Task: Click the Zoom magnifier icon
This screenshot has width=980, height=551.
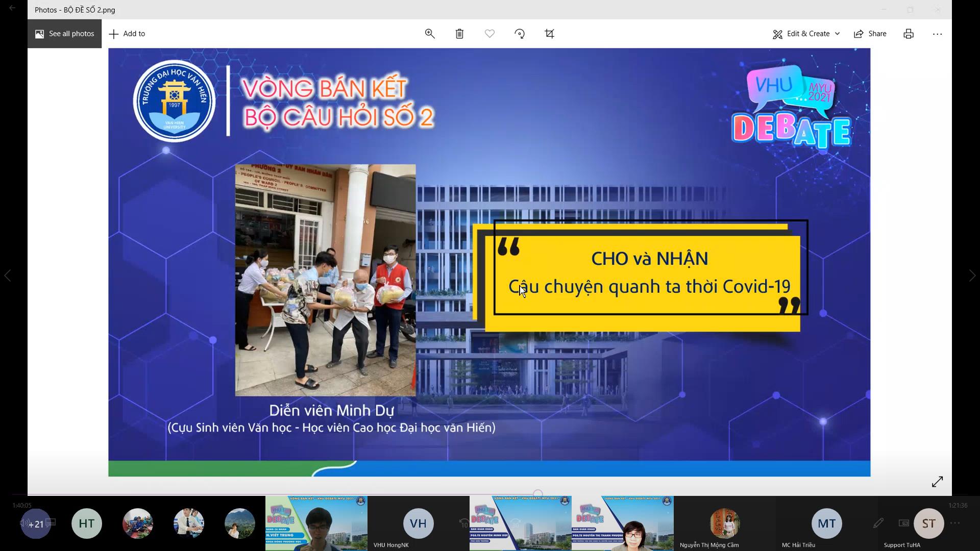Action: 430,34
